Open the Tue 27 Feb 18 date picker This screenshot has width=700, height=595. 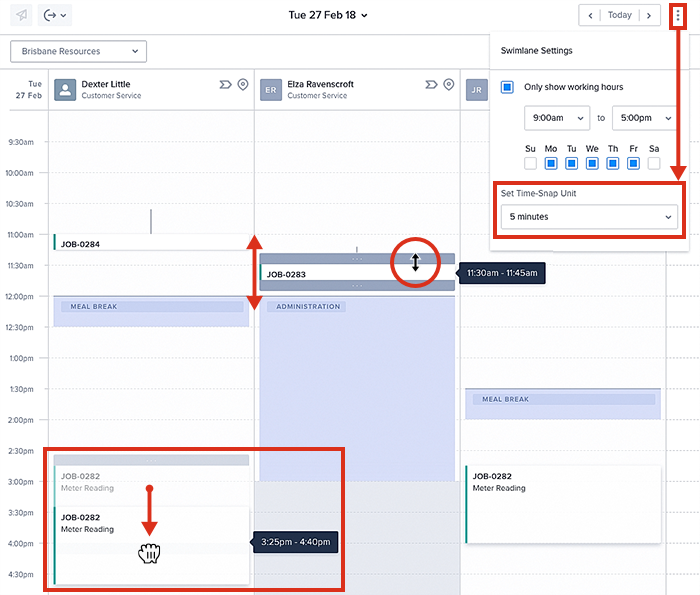(x=328, y=15)
